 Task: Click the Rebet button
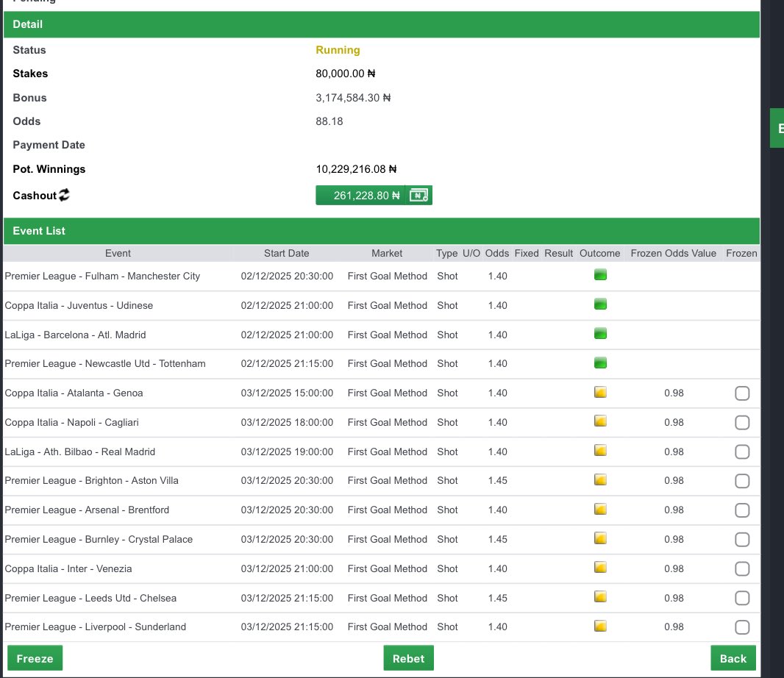pos(408,657)
